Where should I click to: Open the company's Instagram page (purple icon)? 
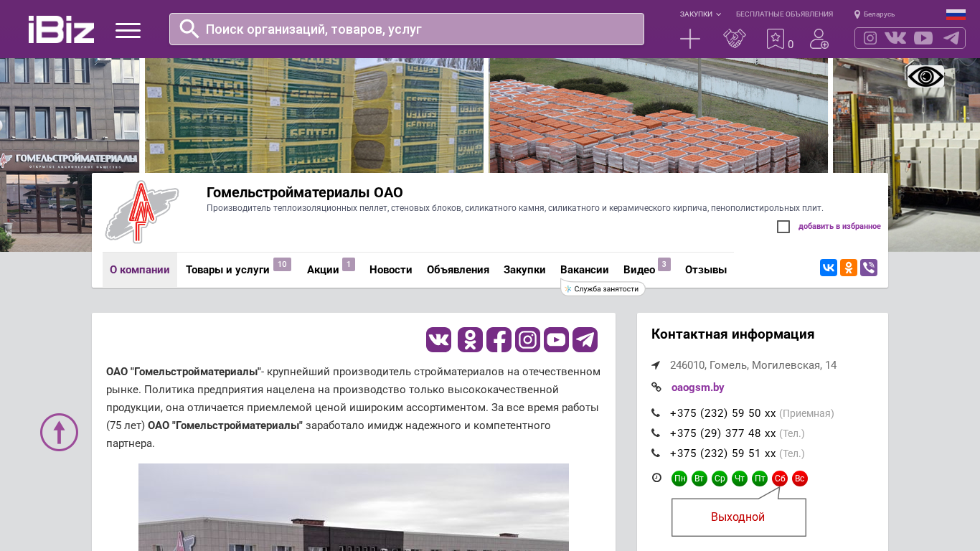(527, 339)
